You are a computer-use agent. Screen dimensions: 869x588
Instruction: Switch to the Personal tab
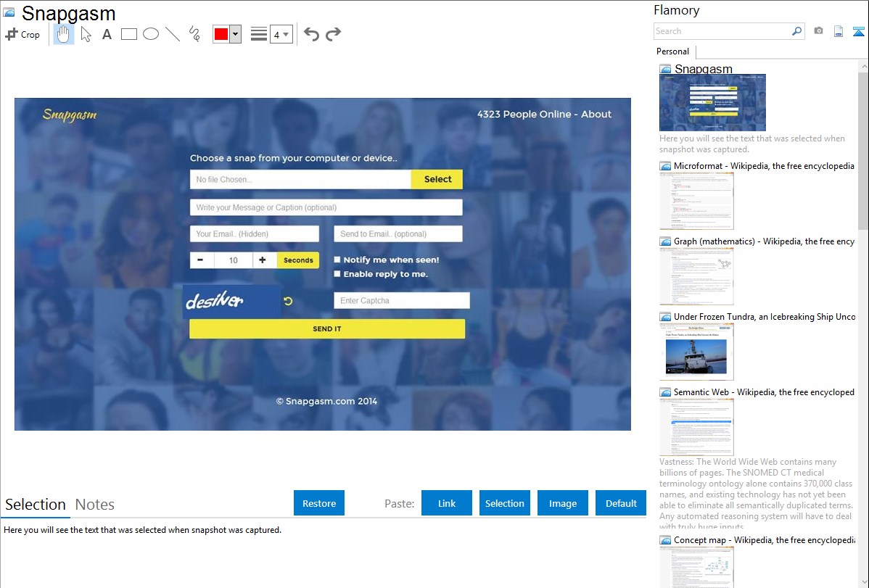(x=673, y=51)
